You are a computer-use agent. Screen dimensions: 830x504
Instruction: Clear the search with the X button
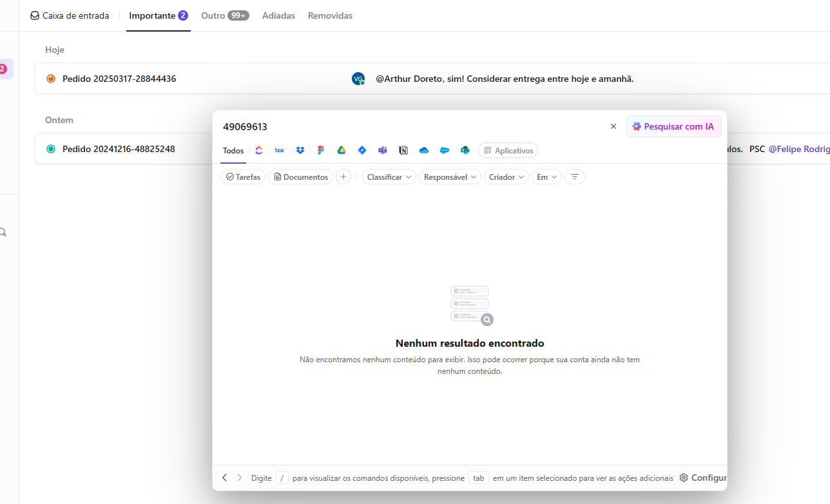click(x=613, y=126)
